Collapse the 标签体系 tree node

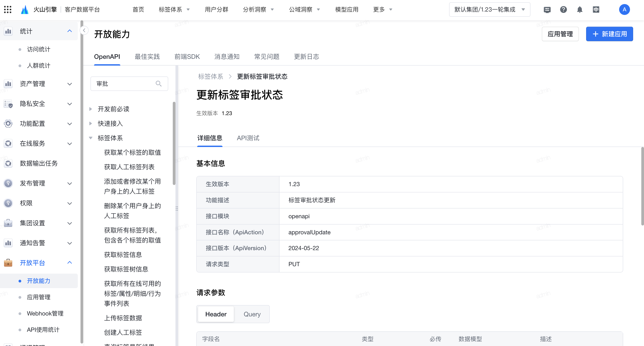[x=90, y=138]
